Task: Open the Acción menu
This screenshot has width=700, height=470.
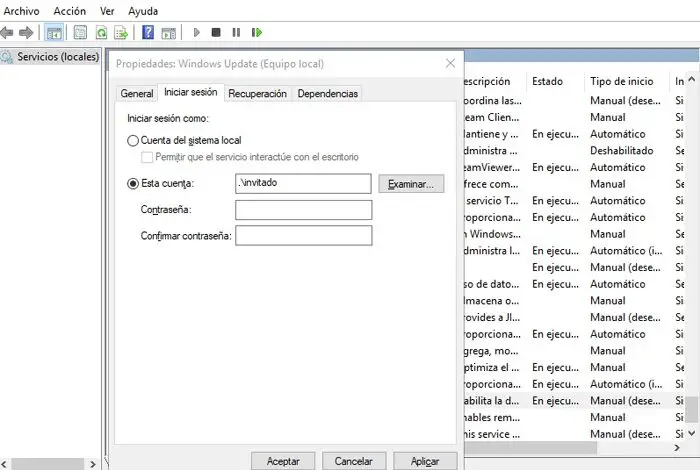Action: point(70,11)
